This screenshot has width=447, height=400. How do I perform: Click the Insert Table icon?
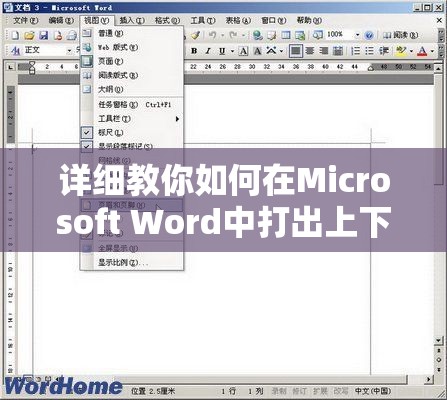[x=286, y=35]
